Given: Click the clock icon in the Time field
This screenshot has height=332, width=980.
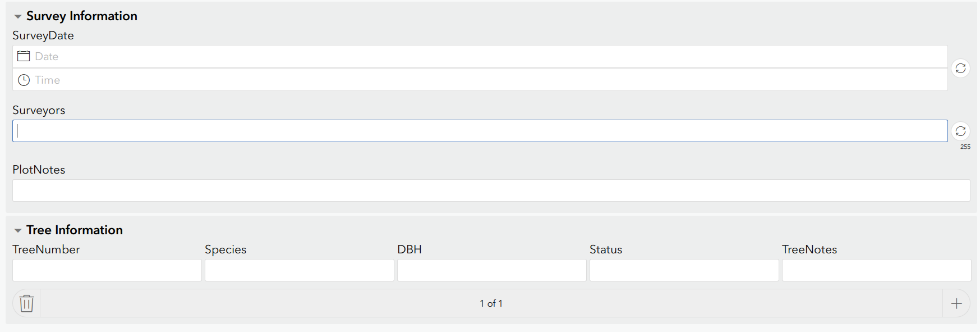Looking at the screenshot, I should click(23, 79).
